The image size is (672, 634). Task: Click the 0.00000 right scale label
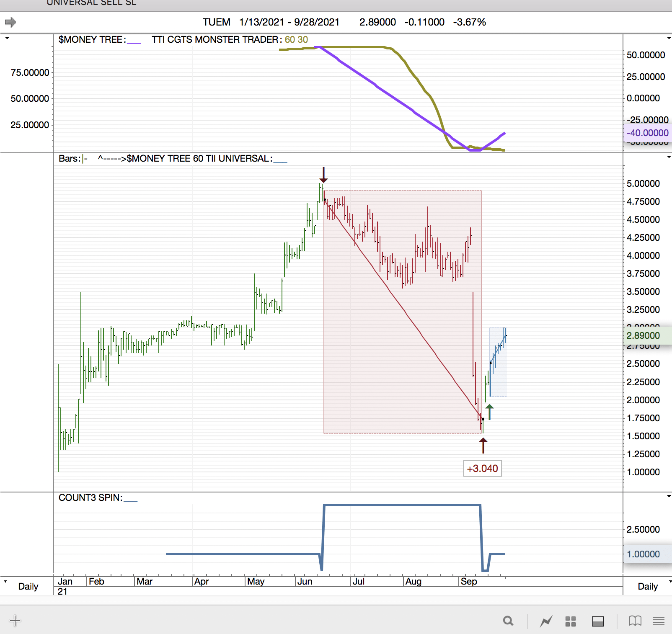[x=643, y=98]
